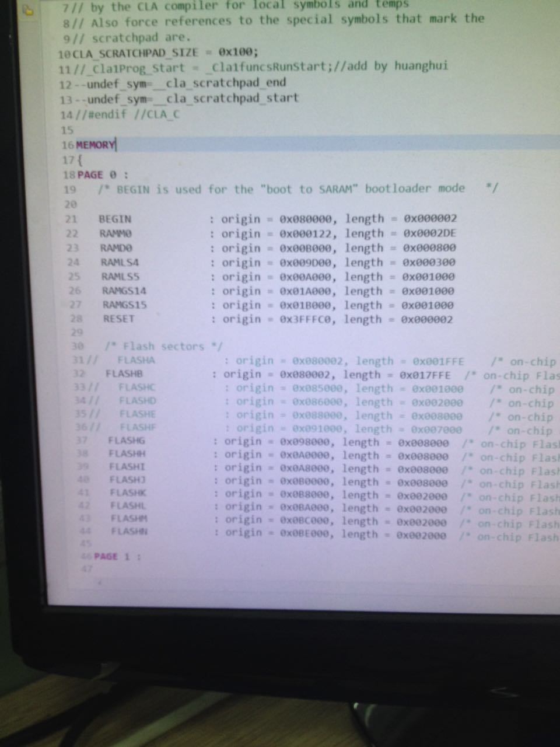Click line number 29 in the gutter

pyautogui.click(x=76, y=332)
